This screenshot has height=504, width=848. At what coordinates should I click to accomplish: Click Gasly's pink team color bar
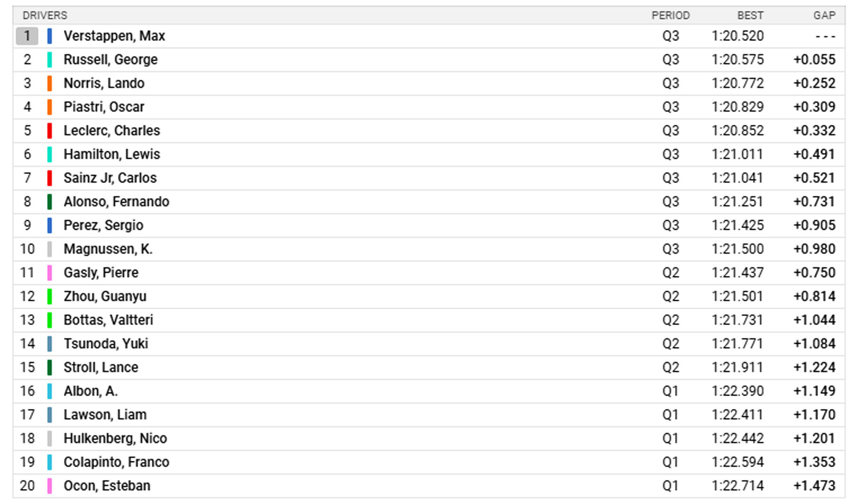[x=49, y=273]
